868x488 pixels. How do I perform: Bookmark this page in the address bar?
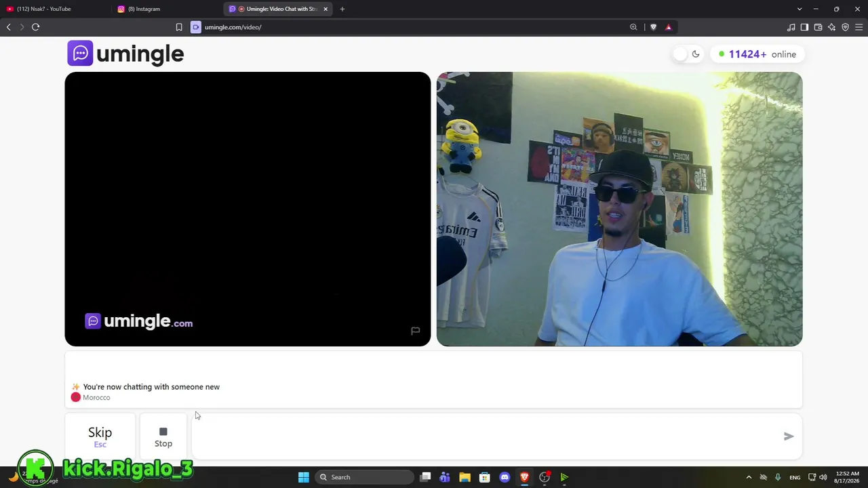tap(179, 27)
